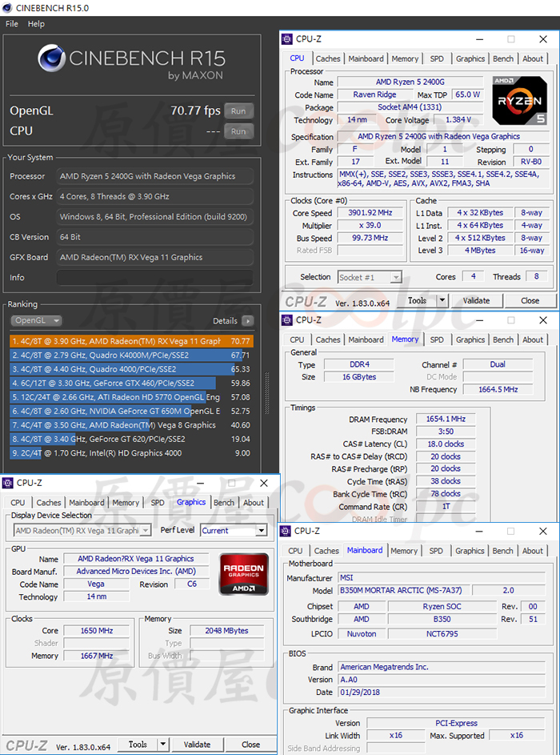Select ranking entry 9 Intel HD Graphics 4000
The height and width of the screenshot is (755, 560).
click(x=131, y=452)
